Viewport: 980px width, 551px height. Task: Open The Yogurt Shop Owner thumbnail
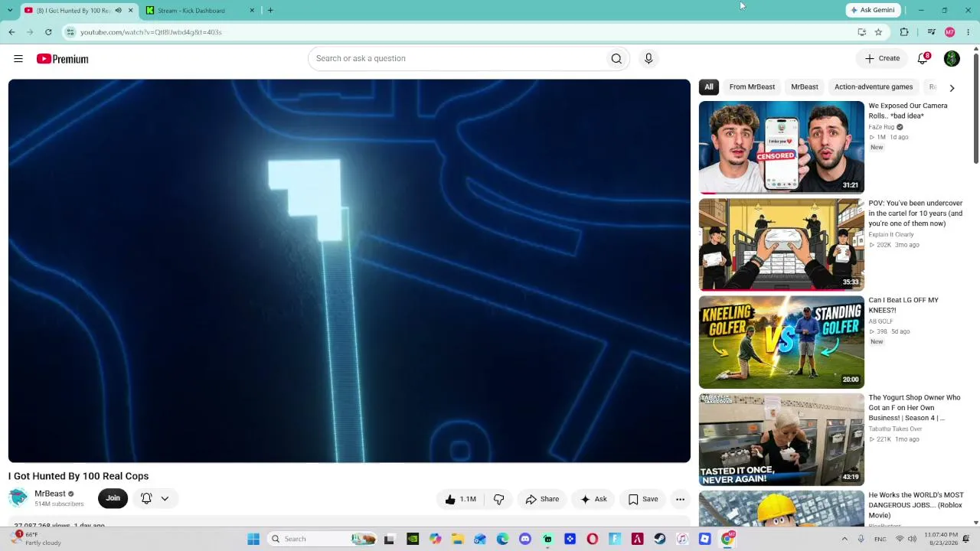782,439
